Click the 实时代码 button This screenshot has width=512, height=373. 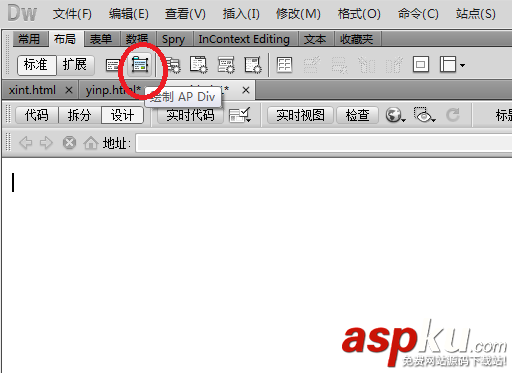[190, 115]
